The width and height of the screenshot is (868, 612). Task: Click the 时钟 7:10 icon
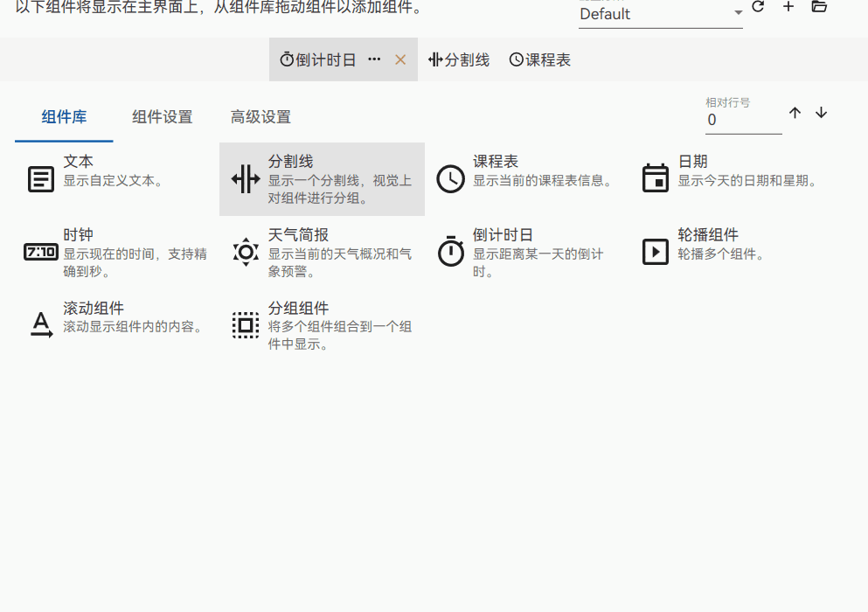pos(41,253)
